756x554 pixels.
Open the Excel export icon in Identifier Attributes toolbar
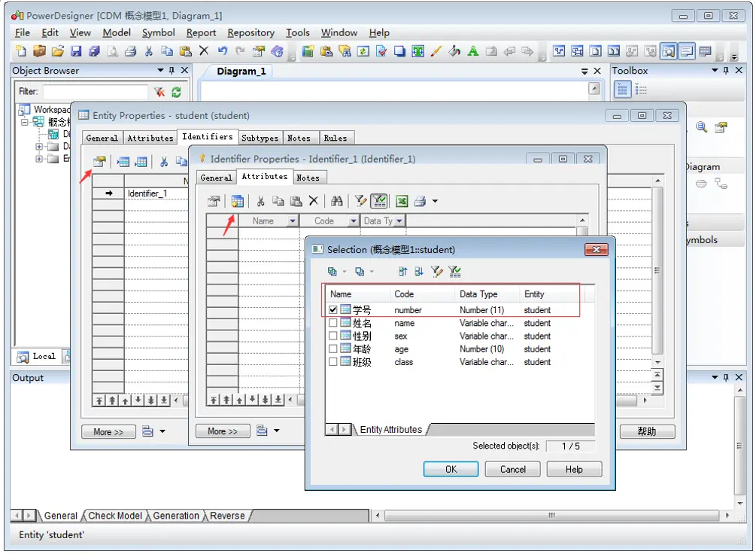click(x=402, y=200)
